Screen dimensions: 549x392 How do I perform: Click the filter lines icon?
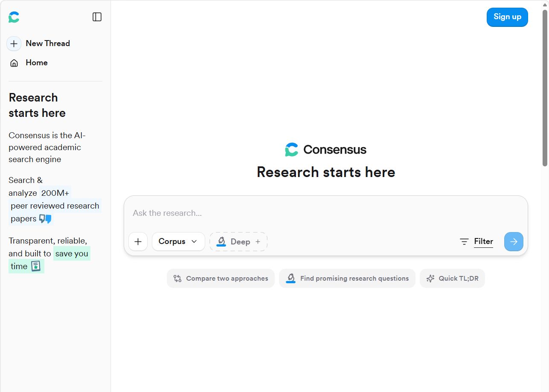(464, 241)
